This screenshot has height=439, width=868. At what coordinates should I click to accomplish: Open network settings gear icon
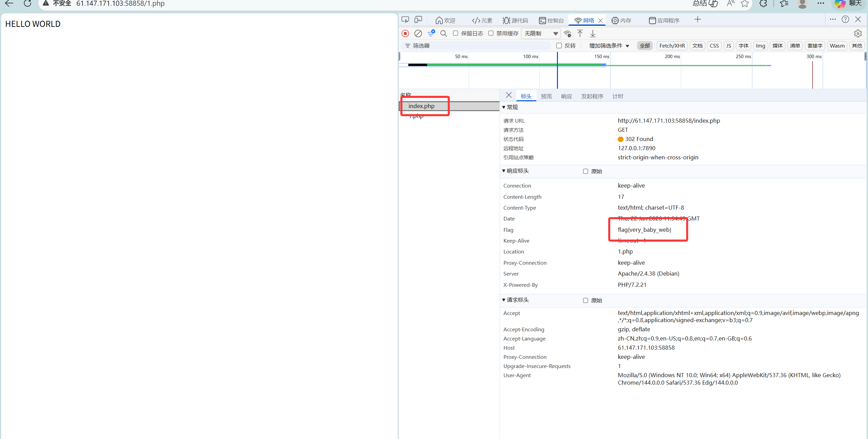point(858,33)
